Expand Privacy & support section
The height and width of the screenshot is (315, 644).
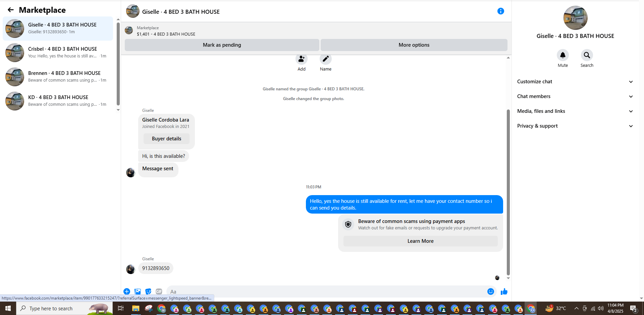tap(575, 126)
